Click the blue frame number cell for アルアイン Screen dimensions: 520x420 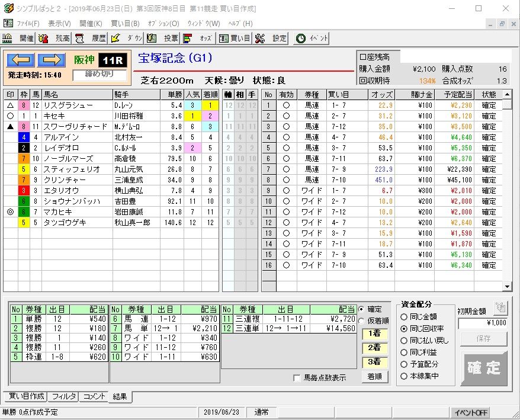coord(24,137)
